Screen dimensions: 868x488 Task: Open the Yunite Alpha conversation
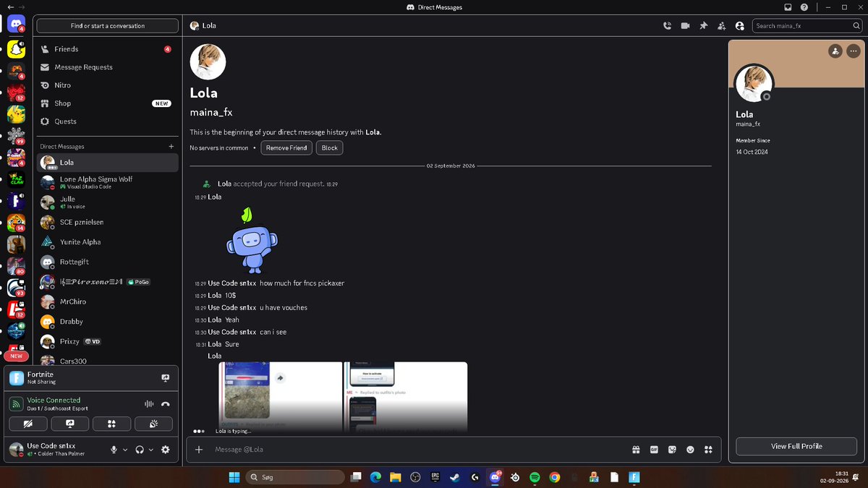pos(107,242)
